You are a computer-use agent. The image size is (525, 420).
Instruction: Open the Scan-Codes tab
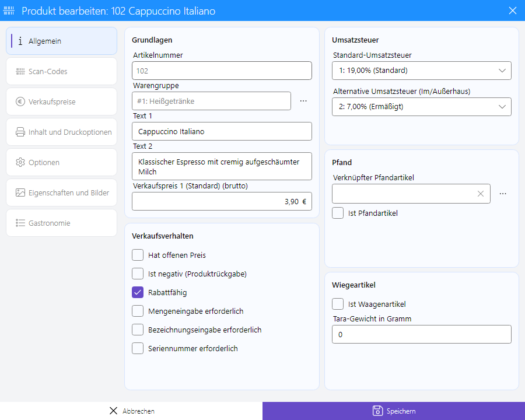pos(62,71)
